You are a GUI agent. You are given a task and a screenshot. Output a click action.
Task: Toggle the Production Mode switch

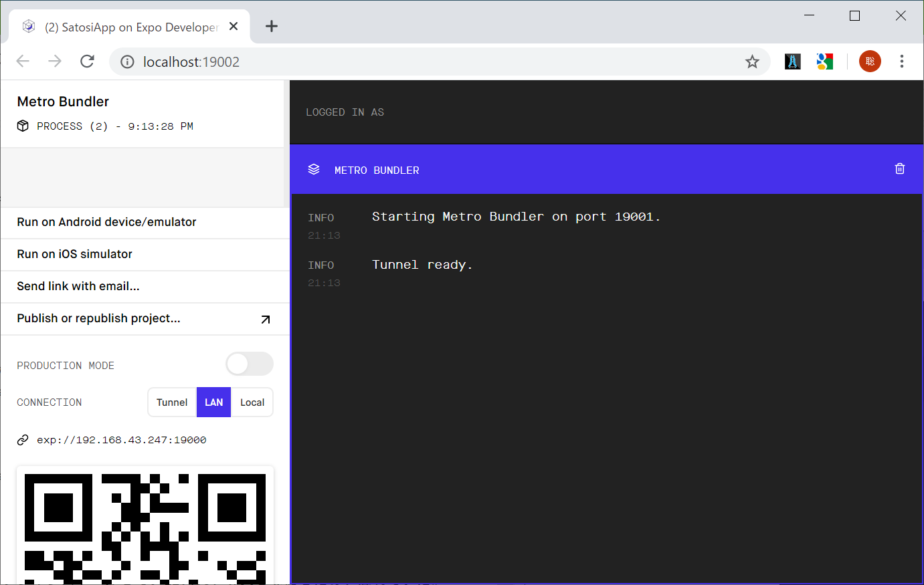[x=250, y=364]
